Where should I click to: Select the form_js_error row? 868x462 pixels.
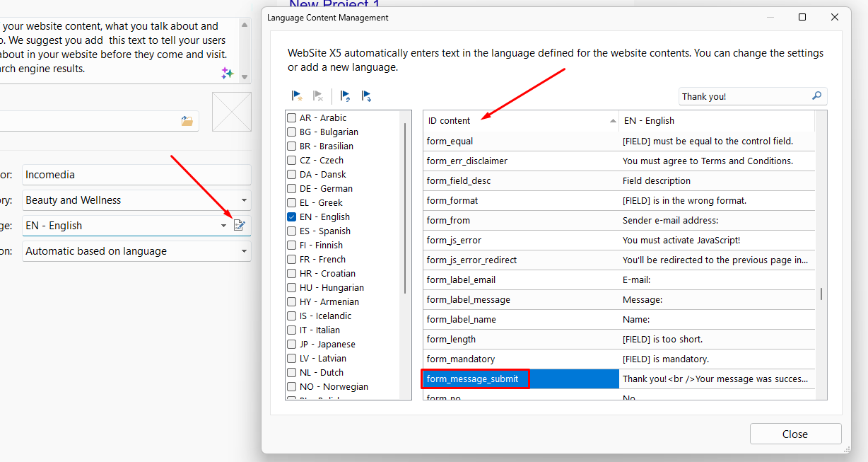[x=619, y=241]
